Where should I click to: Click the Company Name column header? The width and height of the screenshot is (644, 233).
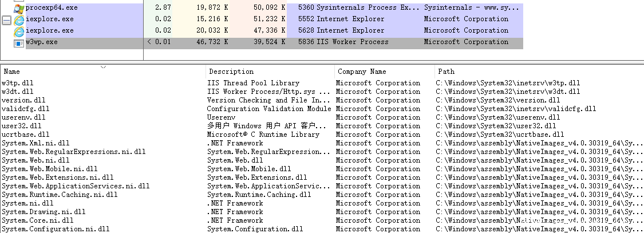pyautogui.click(x=362, y=72)
